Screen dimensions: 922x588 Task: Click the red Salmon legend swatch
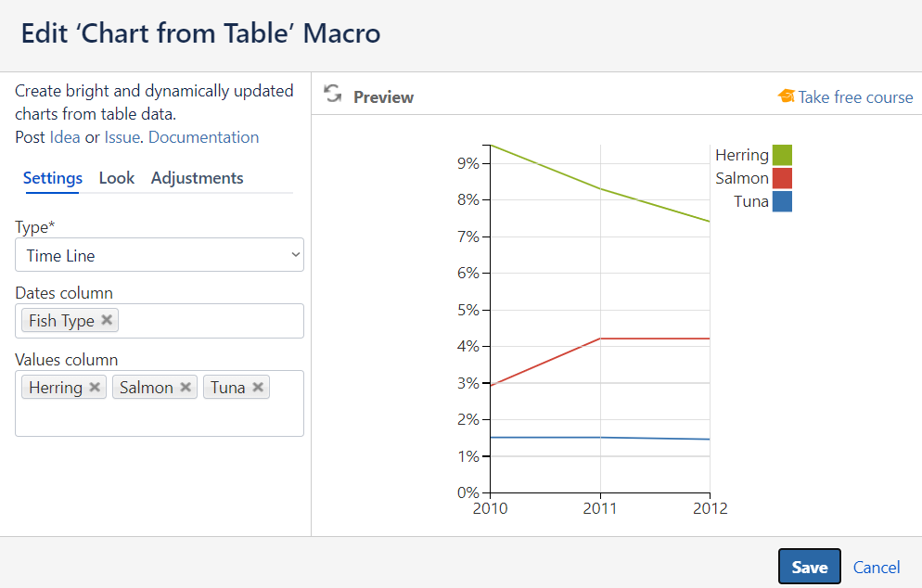(782, 178)
